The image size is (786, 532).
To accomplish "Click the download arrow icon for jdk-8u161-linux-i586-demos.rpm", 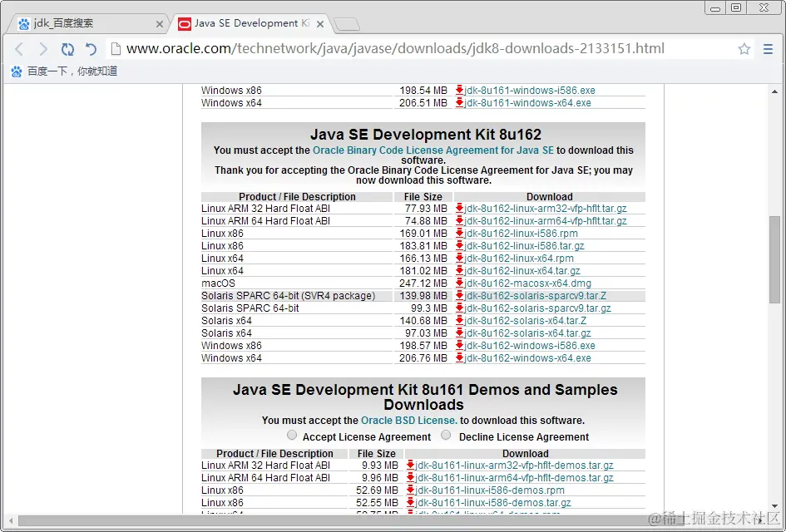I will (410, 490).
